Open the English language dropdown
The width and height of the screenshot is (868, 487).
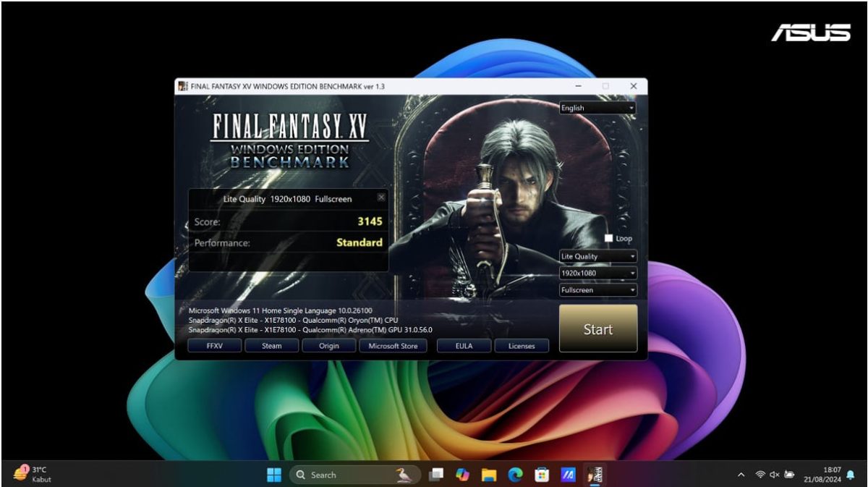[x=598, y=108]
